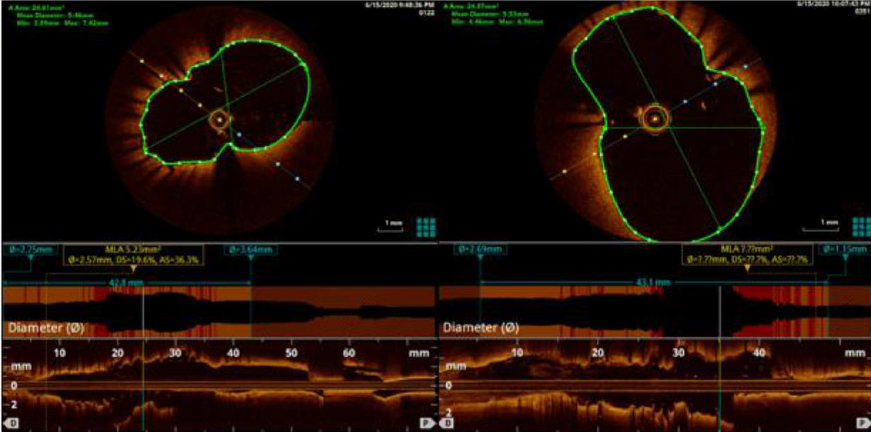Select the Ø=2.69mm reference label, right panel
Image resolution: width=871 pixels, height=432 pixels.
tap(480, 250)
